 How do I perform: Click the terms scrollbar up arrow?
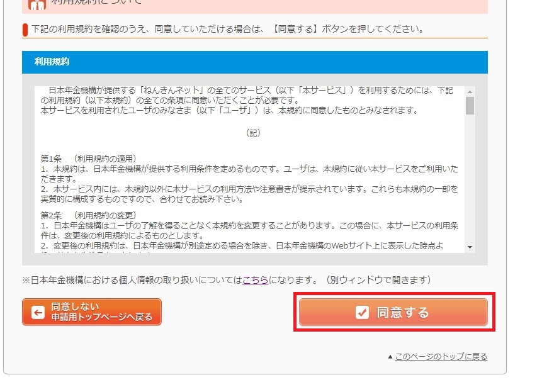[470, 91]
